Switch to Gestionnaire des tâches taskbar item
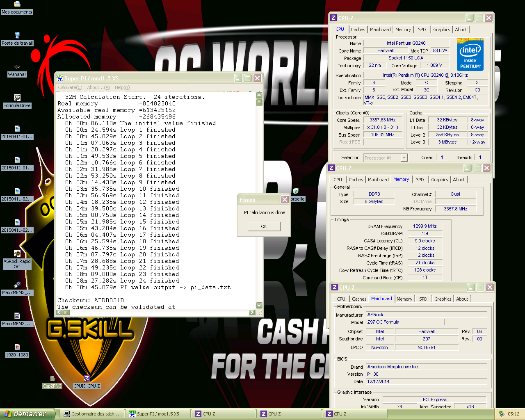The height and width of the screenshot is (420, 525). [92, 414]
